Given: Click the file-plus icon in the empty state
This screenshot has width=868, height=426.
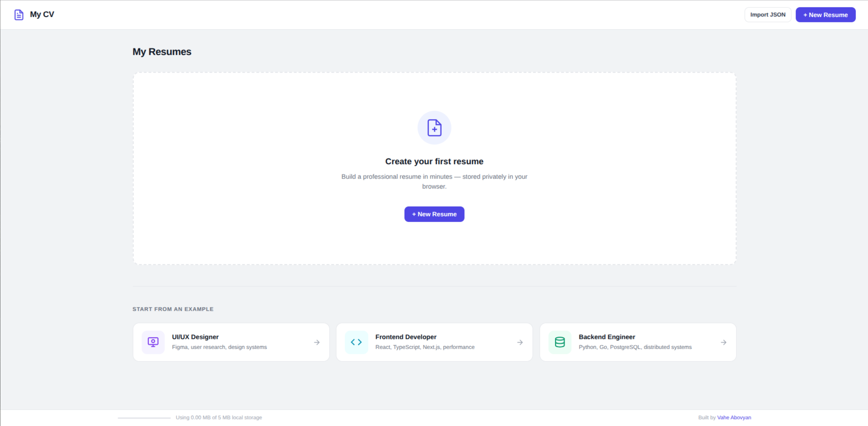Looking at the screenshot, I should pos(434,128).
